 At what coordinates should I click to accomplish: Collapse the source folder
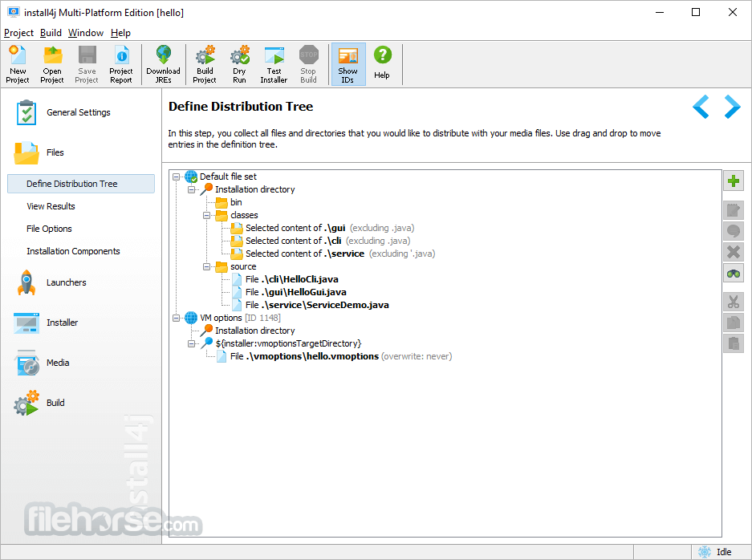click(x=207, y=266)
